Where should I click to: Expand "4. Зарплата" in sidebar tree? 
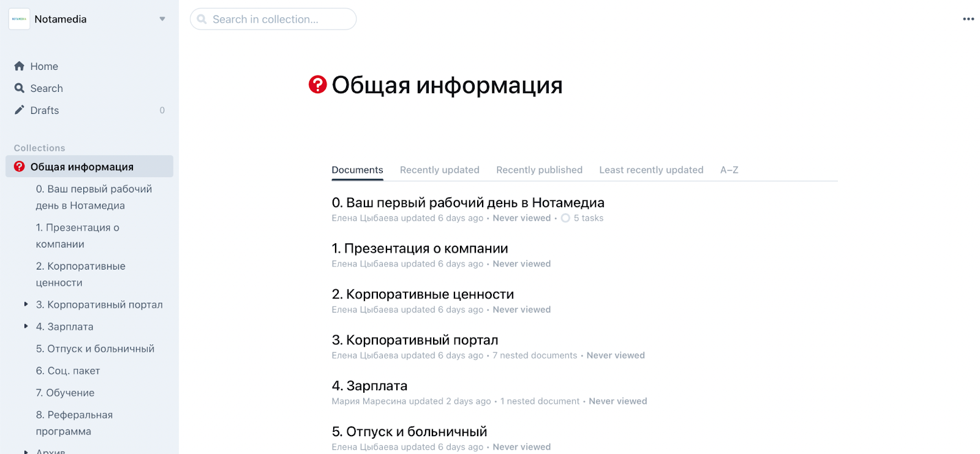[x=26, y=327]
